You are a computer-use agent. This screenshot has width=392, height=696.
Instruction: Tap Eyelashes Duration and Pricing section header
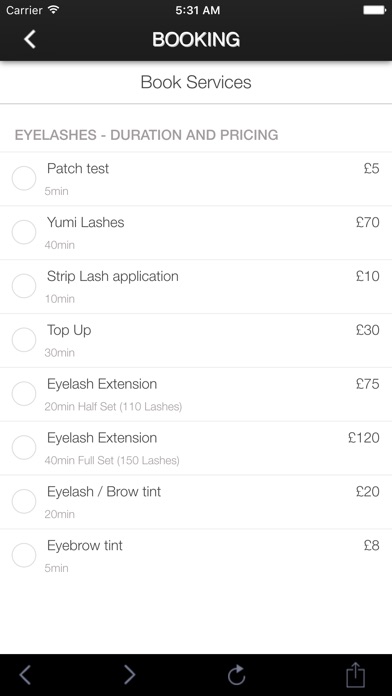tap(147, 135)
